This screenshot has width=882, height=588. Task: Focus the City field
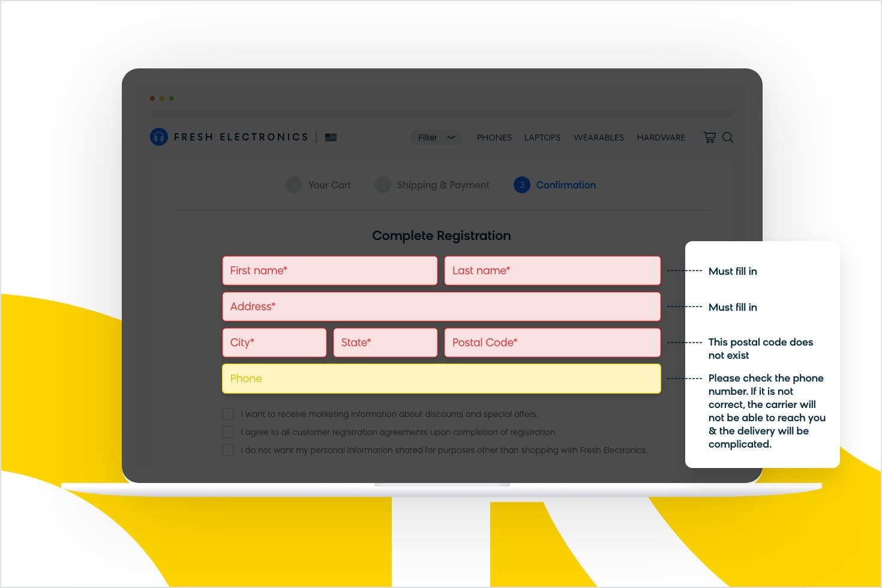[x=274, y=343]
